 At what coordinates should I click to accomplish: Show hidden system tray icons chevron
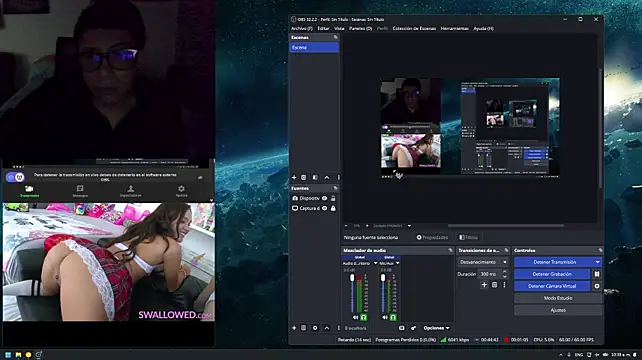pos(561,355)
